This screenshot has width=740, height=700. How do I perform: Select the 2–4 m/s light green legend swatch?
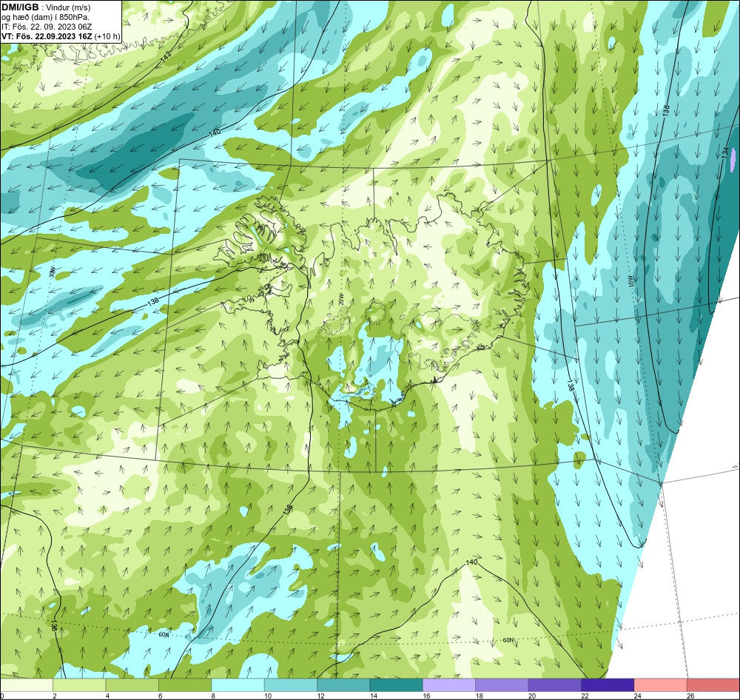(79, 685)
